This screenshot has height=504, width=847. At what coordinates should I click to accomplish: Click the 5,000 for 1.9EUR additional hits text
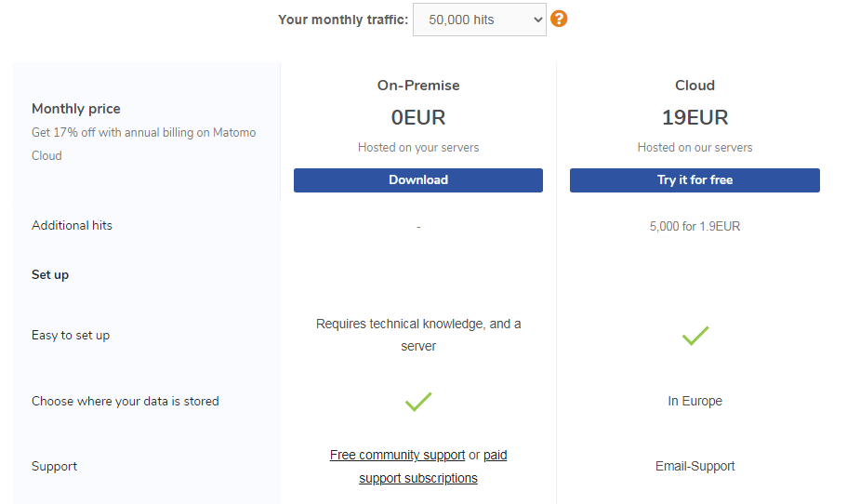tap(695, 226)
